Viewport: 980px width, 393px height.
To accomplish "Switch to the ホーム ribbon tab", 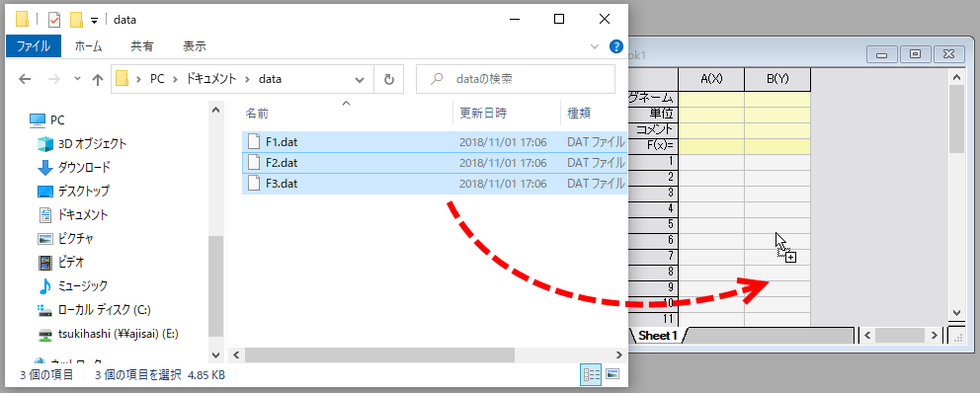I will pyautogui.click(x=88, y=46).
